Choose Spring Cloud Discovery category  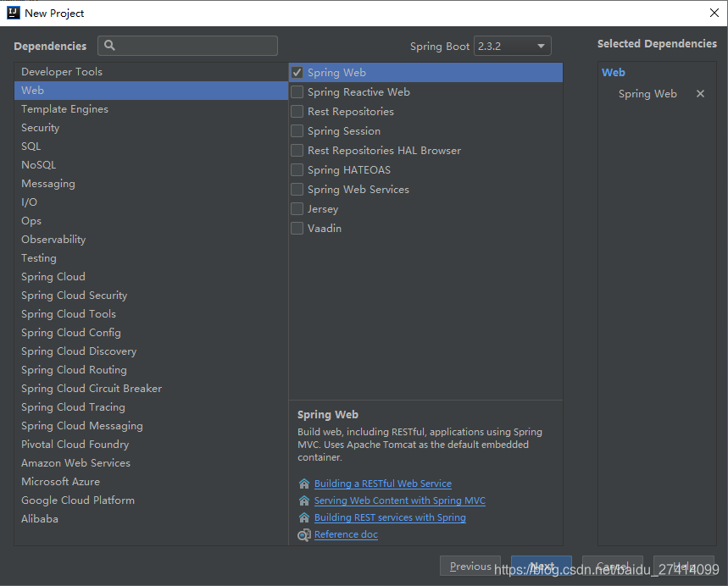(152, 351)
